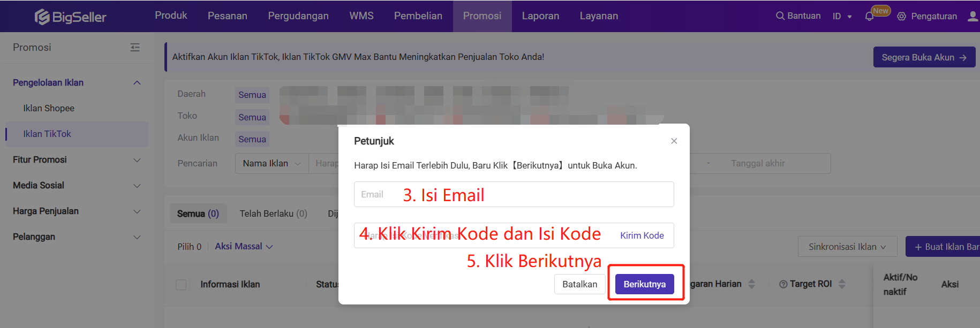Select Semua for the Akun Iklan filter
The image size is (980, 328).
[252, 139]
